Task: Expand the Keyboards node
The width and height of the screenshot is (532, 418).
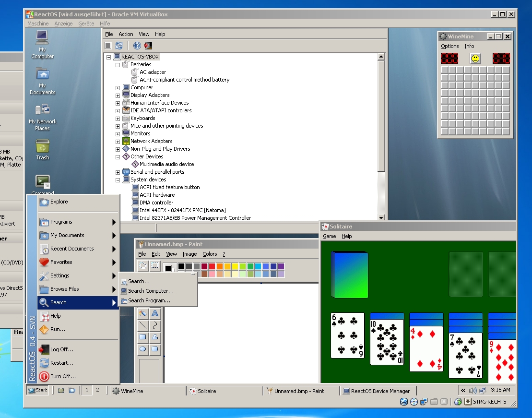Action: pos(118,119)
